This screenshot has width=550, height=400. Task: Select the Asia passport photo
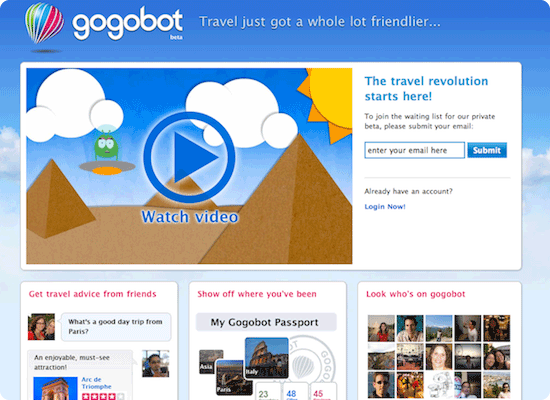(209, 361)
